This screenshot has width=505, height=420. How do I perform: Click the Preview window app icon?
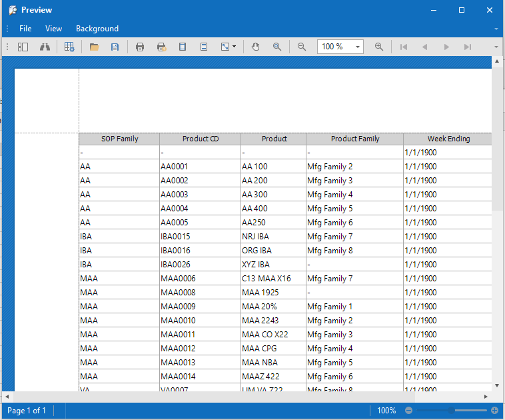coord(13,10)
